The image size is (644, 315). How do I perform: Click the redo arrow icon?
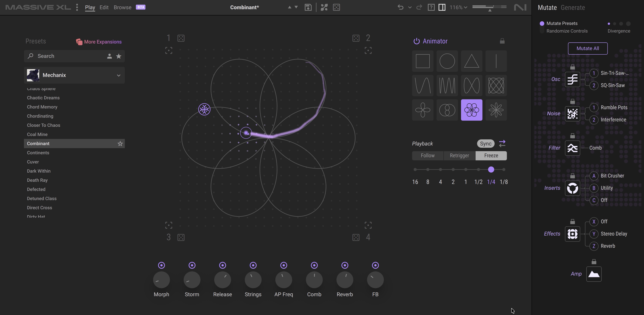click(419, 7)
